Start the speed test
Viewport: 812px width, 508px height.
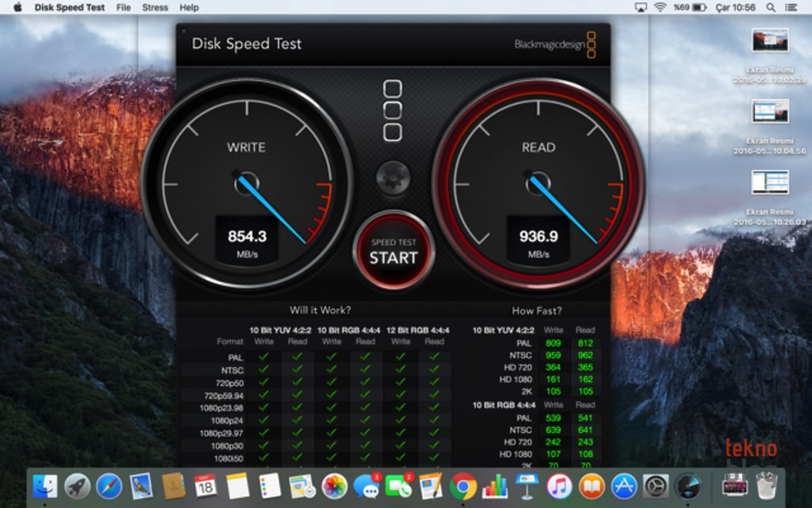(x=393, y=251)
